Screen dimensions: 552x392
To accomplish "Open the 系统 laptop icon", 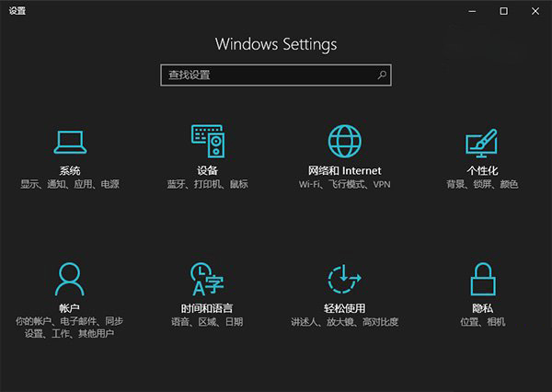I will click(70, 142).
